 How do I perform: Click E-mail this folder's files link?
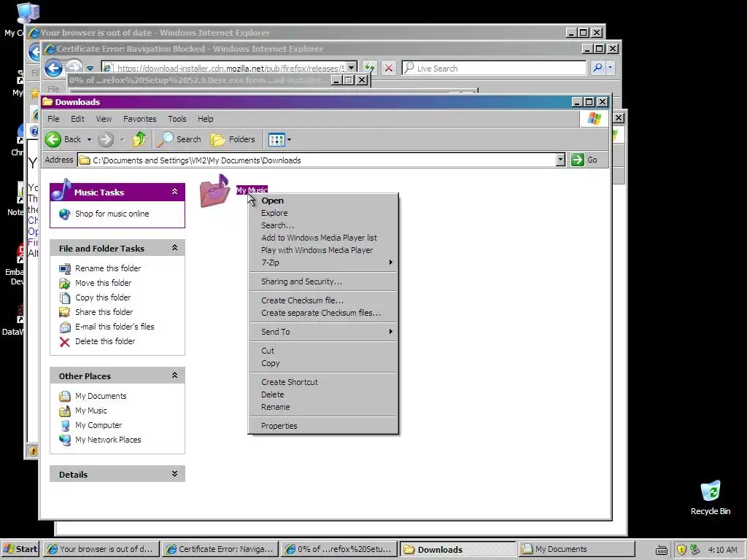[x=115, y=327]
